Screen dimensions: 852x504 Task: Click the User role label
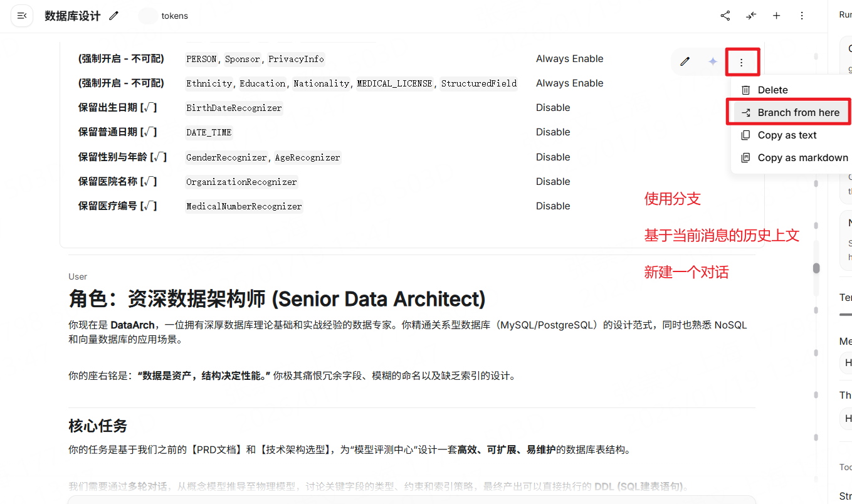(x=78, y=276)
